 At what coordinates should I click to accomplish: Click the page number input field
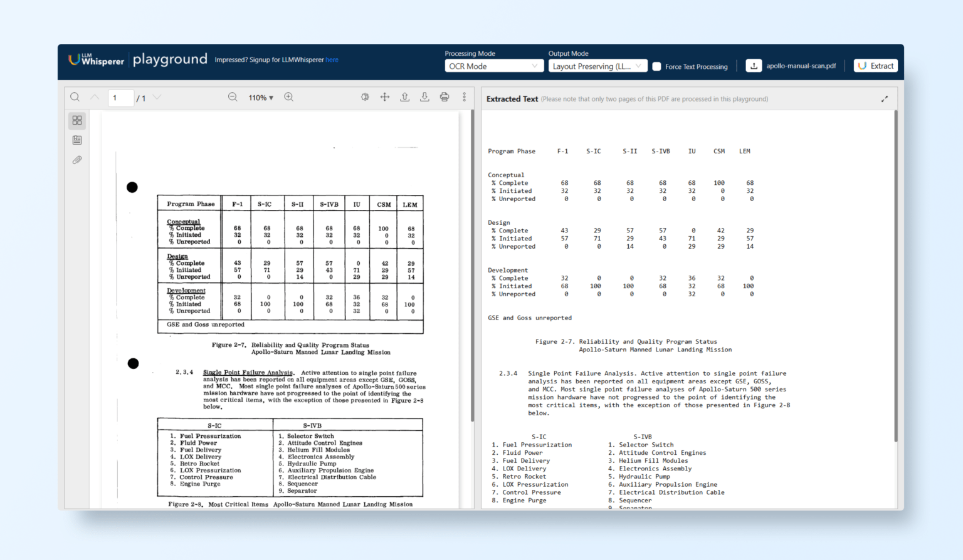(x=120, y=98)
